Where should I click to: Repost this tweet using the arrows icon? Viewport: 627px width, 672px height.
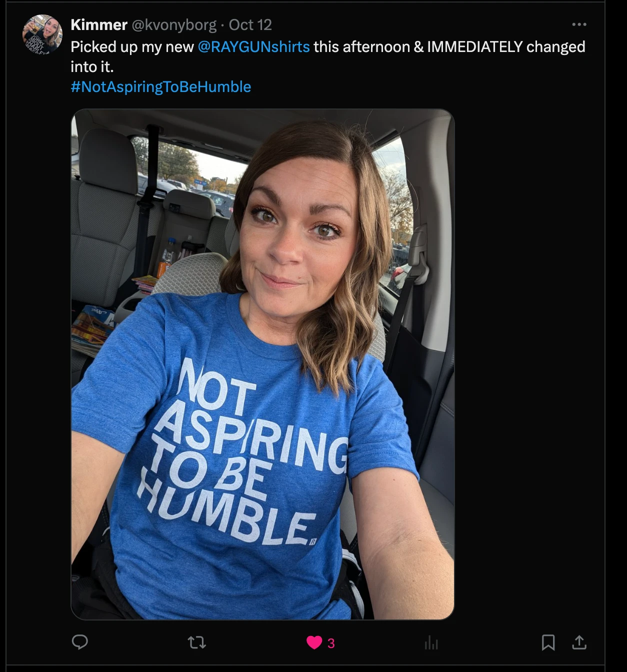(196, 642)
